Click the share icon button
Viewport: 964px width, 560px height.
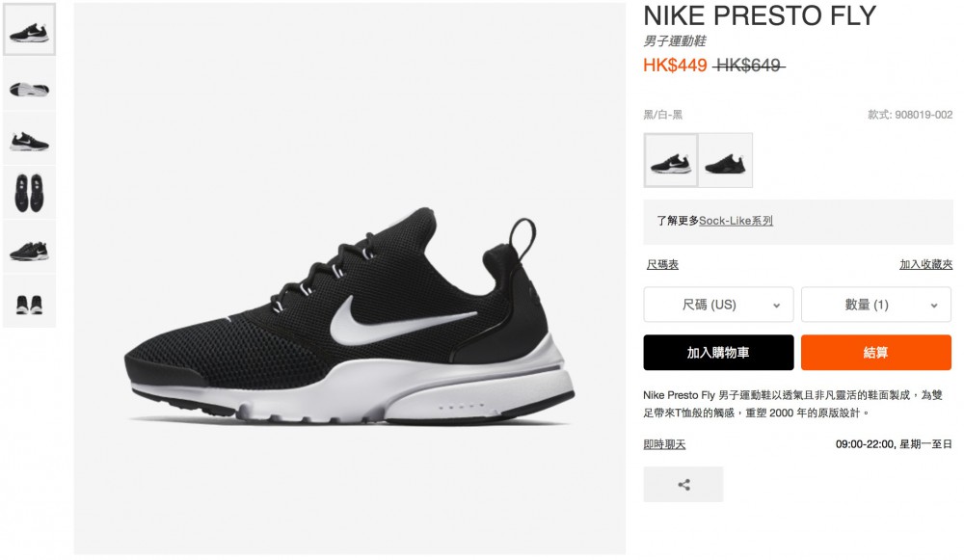(683, 485)
